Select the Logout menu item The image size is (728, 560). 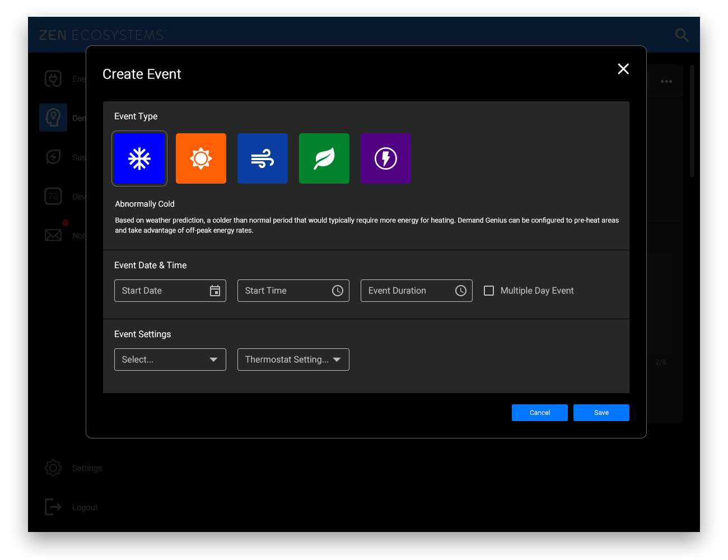tap(85, 507)
